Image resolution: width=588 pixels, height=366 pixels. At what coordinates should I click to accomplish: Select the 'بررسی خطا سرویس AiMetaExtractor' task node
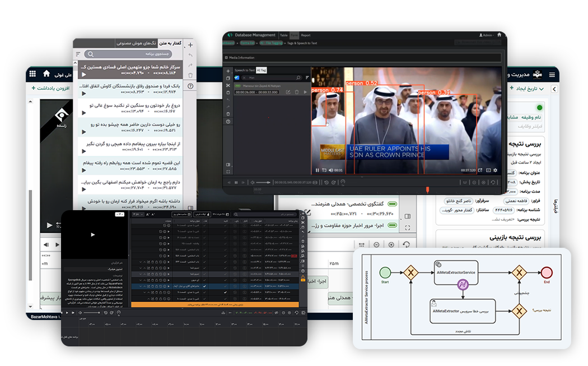pos(463,311)
